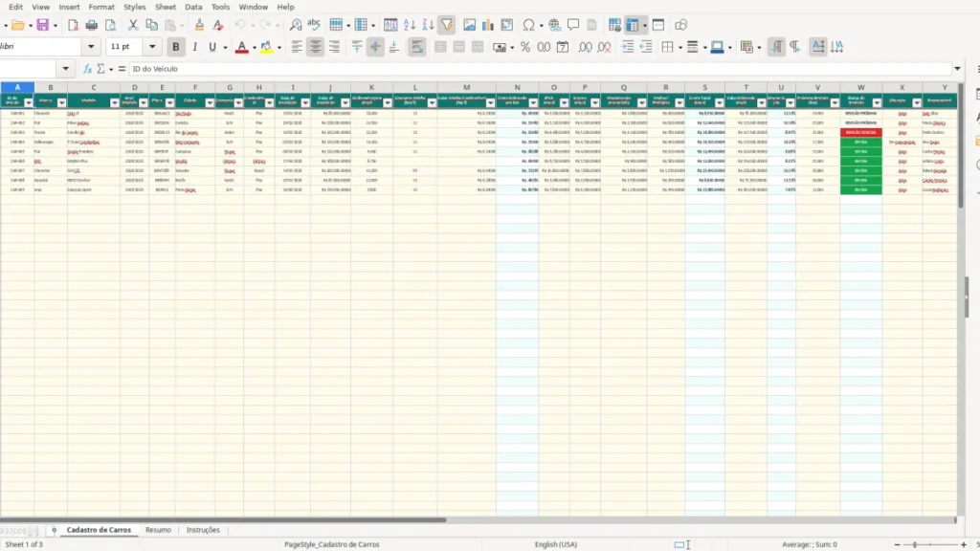Clone formatting with the paintbrush icon
The width and height of the screenshot is (980, 551).
(x=199, y=25)
